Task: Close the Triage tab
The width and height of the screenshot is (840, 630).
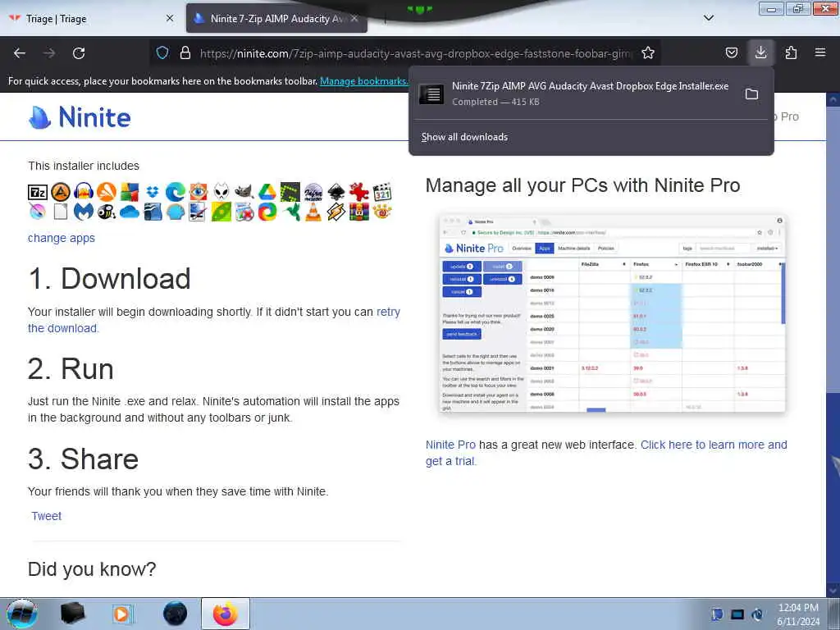Action: (x=169, y=19)
